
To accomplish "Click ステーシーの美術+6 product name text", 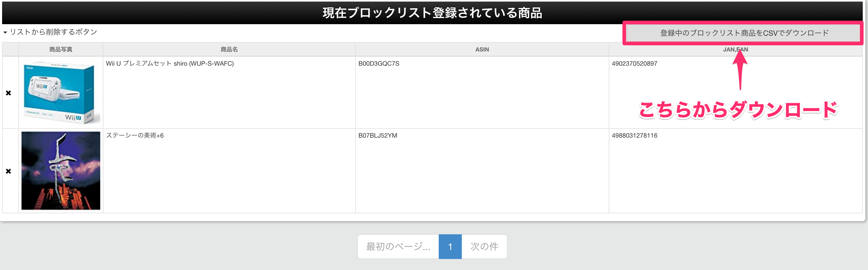I will pos(135,136).
